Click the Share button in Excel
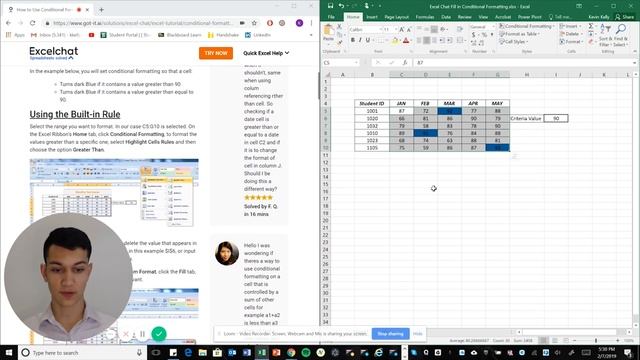This screenshot has height=360, width=640. (625, 17)
